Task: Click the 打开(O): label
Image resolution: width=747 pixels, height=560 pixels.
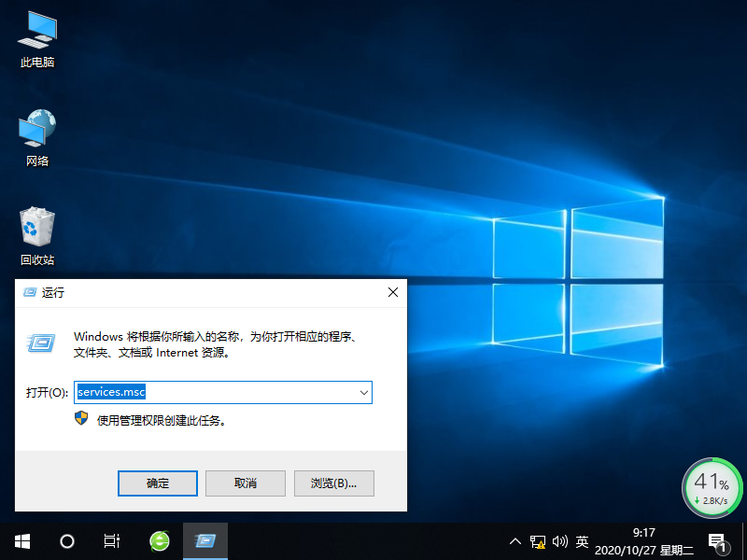Action: pyautogui.click(x=47, y=392)
